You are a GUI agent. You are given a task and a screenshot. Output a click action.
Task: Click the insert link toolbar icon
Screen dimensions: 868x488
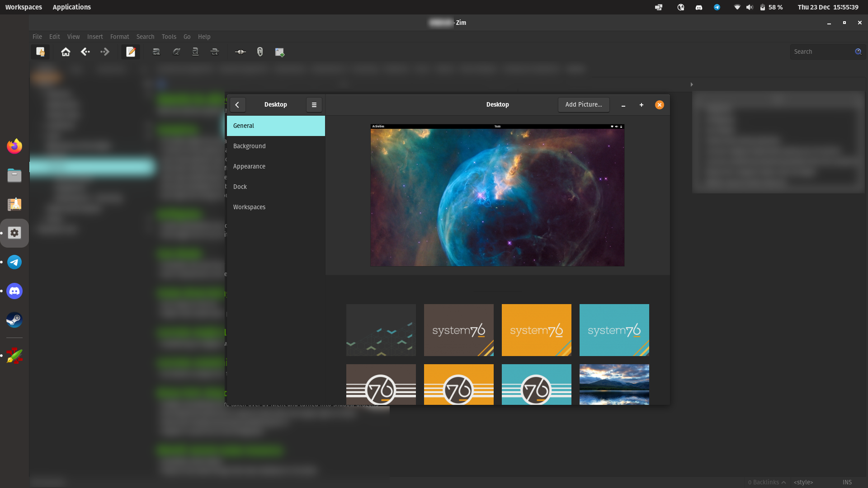click(240, 52)
